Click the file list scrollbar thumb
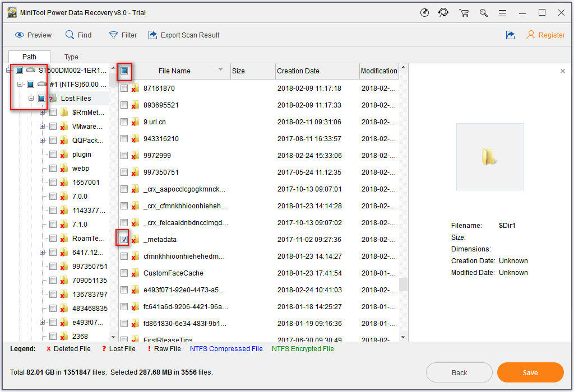Image resolution: width=574 pixels, height=392 pixels. [403, 284]
